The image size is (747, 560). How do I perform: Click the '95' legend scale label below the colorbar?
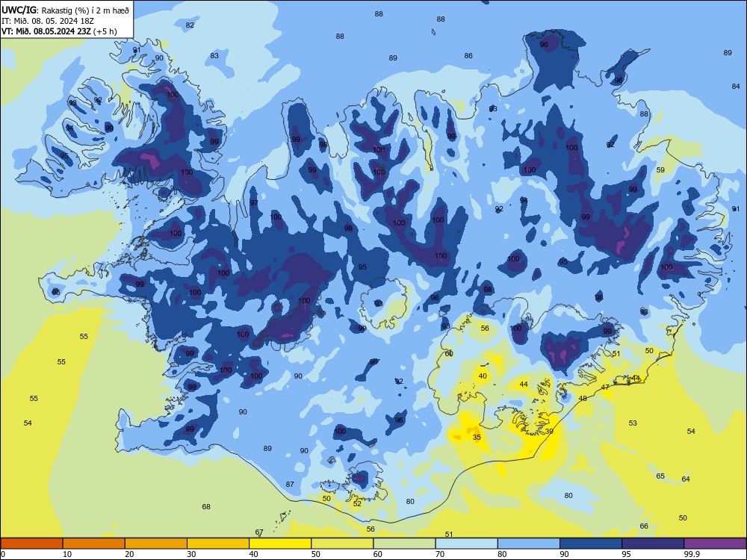pos(626,554)
